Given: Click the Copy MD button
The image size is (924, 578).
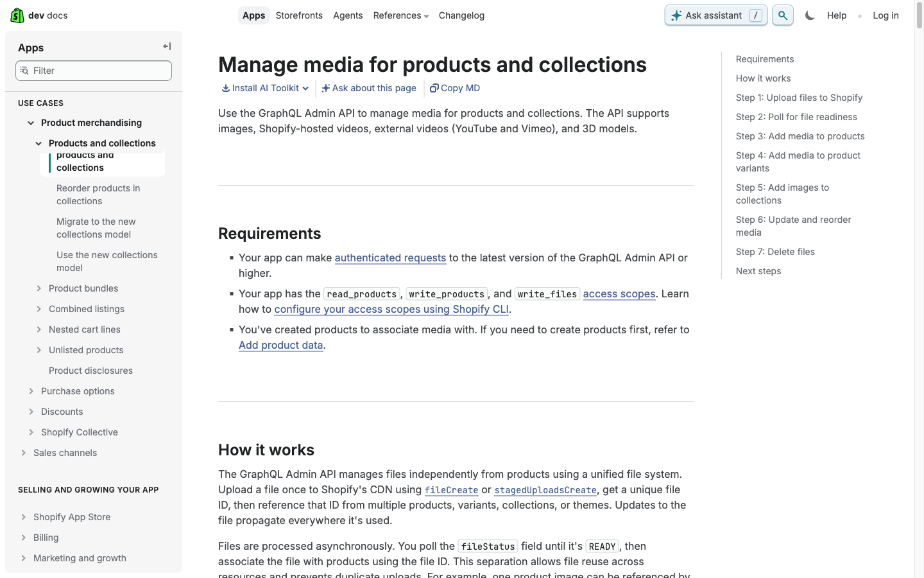Looking at the screenshot, I should tap(455, 88).
